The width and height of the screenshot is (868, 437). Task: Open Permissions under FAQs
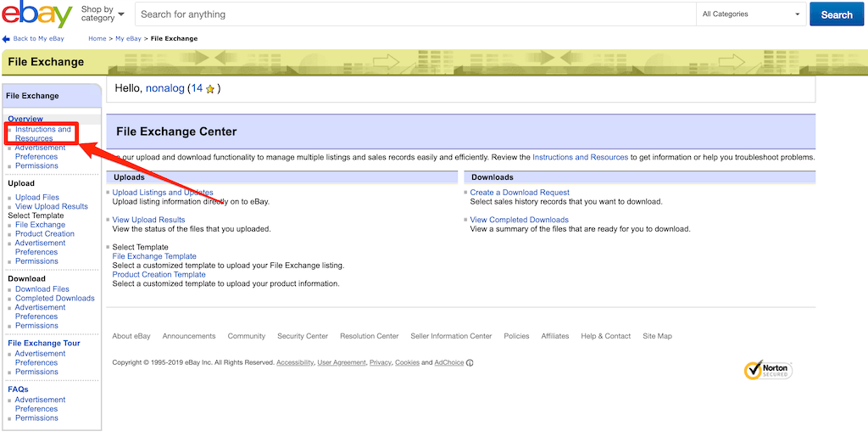pyautogui.click(x=36, y=418)
